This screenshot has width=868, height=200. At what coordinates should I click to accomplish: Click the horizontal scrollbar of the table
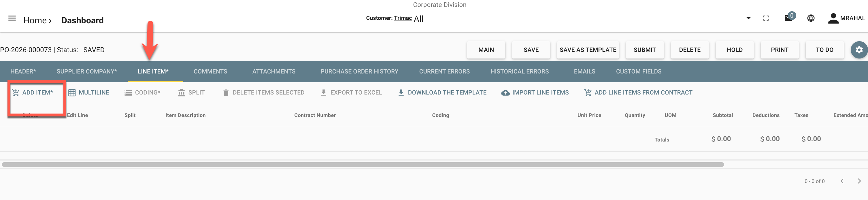coord(363,165)
